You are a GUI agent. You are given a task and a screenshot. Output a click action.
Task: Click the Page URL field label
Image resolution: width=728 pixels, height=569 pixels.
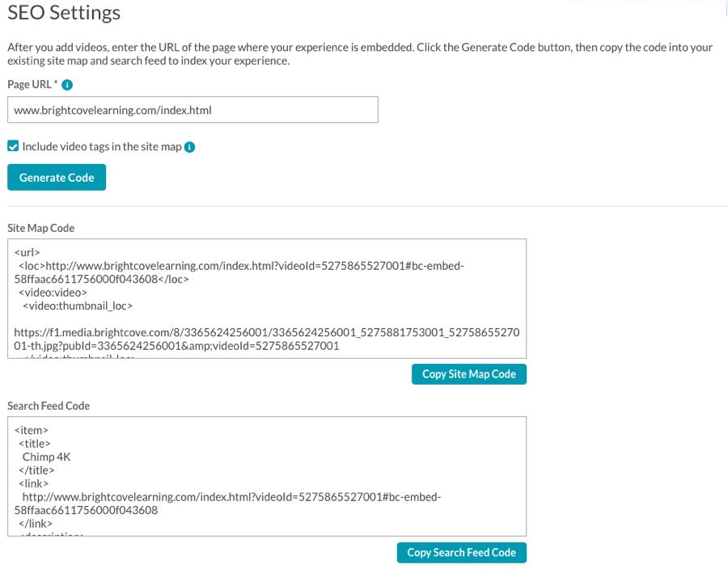point(30,84)
